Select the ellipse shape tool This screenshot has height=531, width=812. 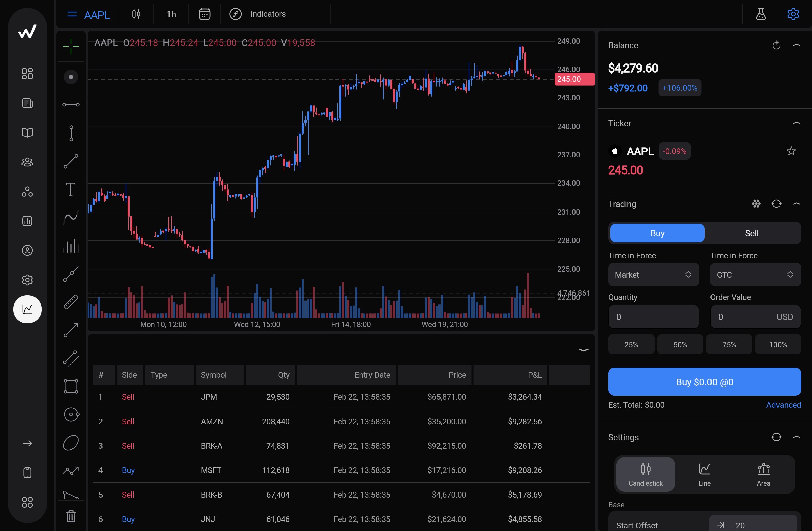tap(71, 443)
